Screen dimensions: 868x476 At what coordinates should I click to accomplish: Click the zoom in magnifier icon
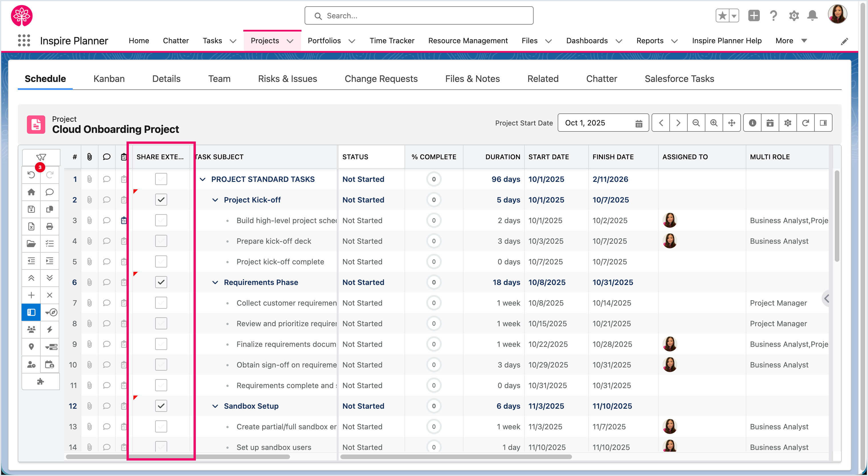714,123
